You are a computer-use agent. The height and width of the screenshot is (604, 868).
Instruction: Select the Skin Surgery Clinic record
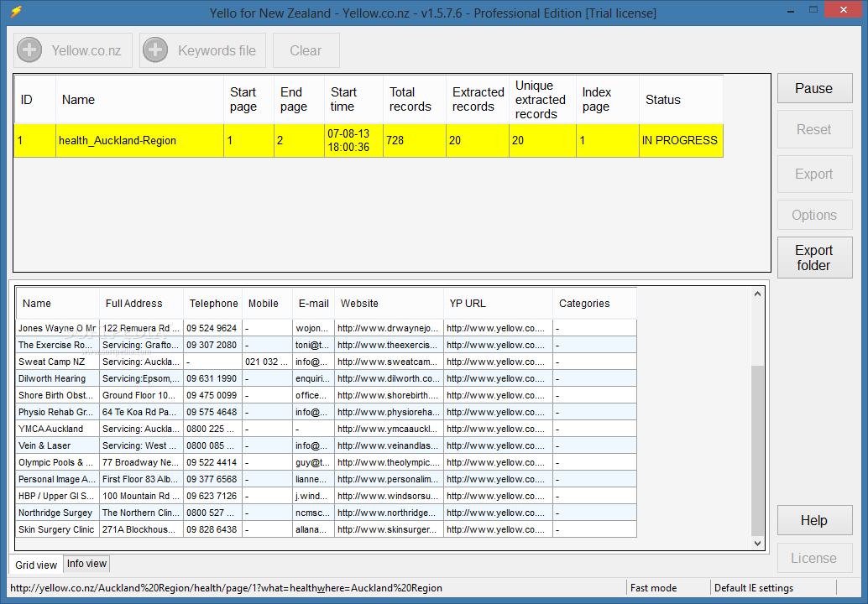point(56,529)
